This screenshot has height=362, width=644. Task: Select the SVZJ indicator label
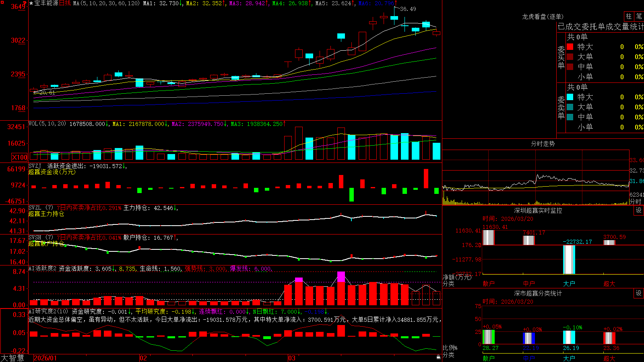point(35,166)
